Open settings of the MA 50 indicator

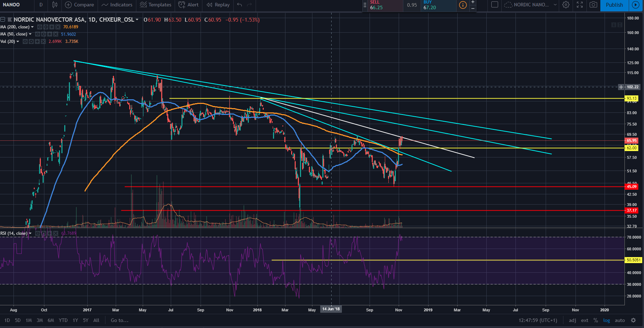pyautogui.click(x=44, y=34)
